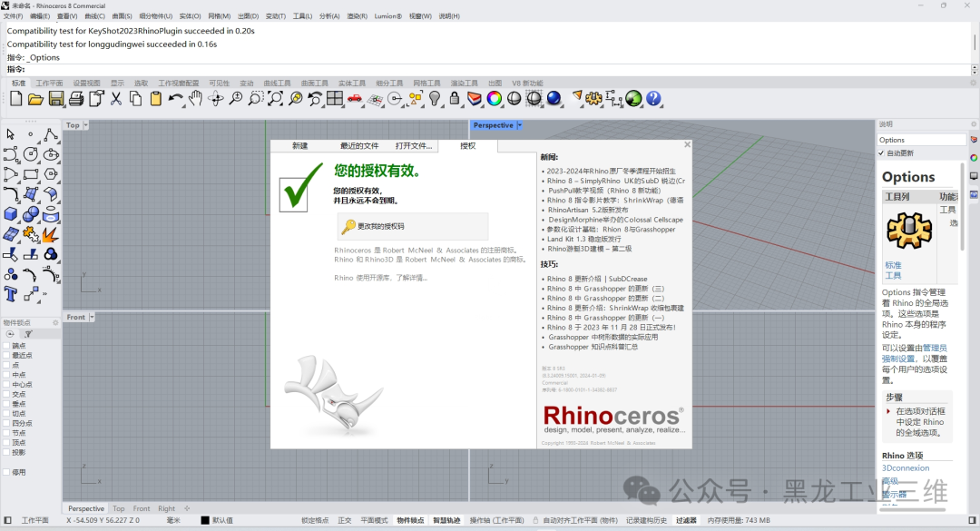Save with the floppy disk icon

pyautogui.click(x=56, y=99)
